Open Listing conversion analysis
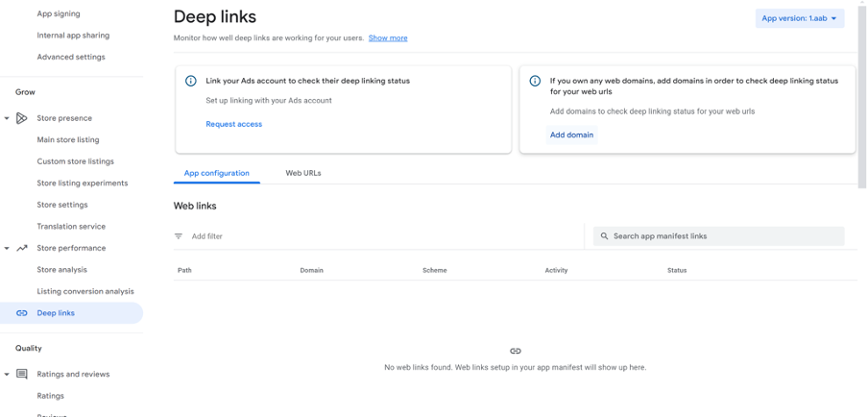Screen dimensions: 868x417 tap(85, 291)
